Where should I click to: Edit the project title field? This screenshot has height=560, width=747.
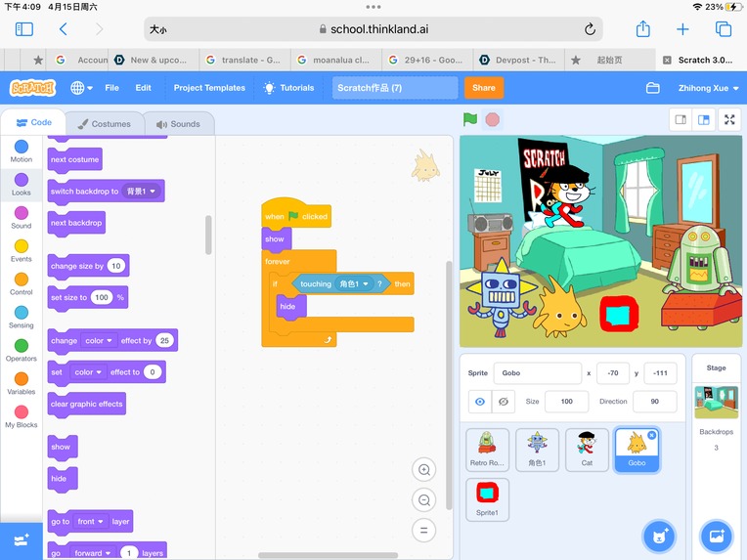click(x=395, y=88)
